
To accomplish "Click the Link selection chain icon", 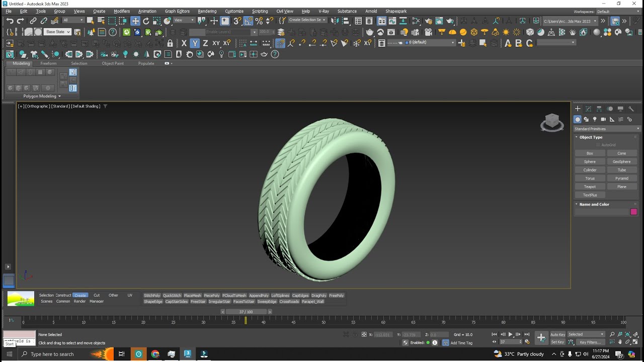I will [33, 21].
